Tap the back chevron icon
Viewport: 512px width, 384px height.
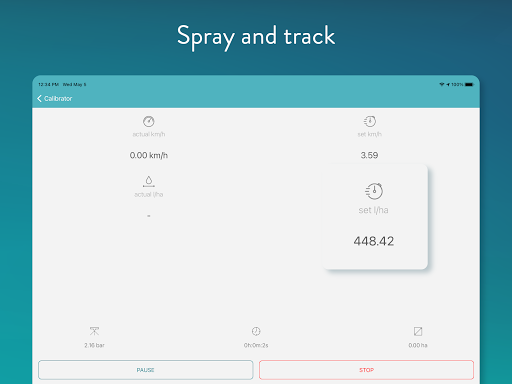[39, 98]
